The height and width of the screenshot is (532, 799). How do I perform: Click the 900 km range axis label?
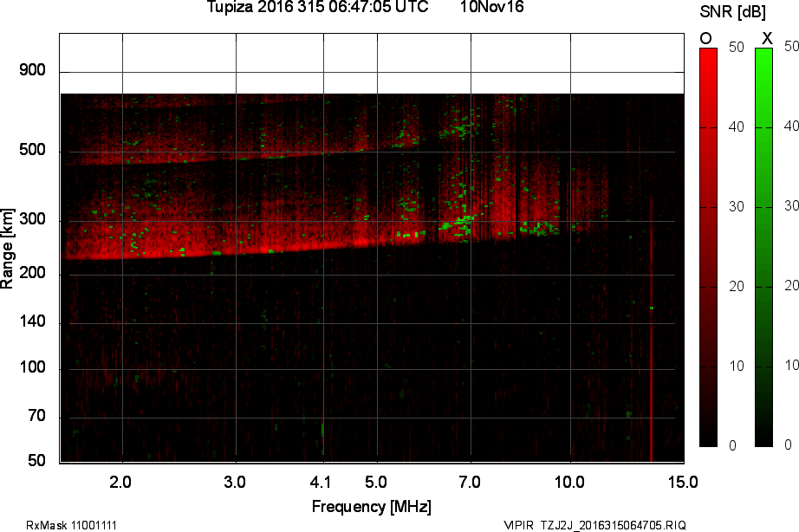coord(32,70)
